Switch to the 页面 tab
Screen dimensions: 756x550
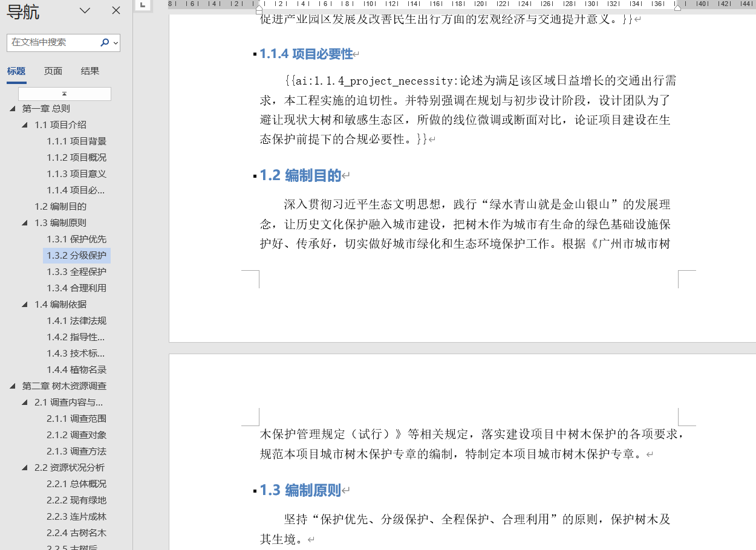pos(53,71)
